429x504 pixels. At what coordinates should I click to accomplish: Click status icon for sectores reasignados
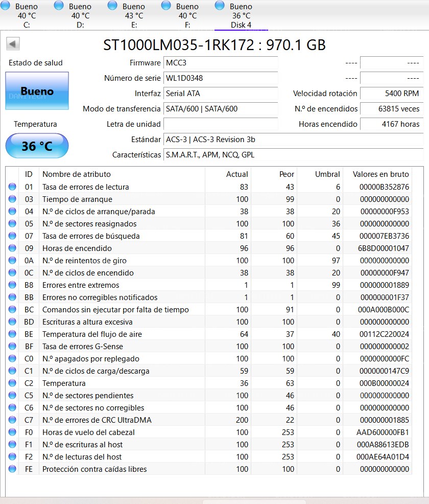pos(12,223)
